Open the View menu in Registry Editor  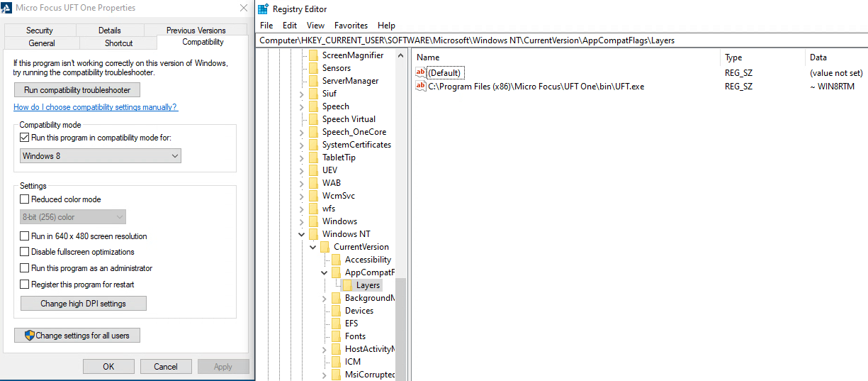pos(316,26)
